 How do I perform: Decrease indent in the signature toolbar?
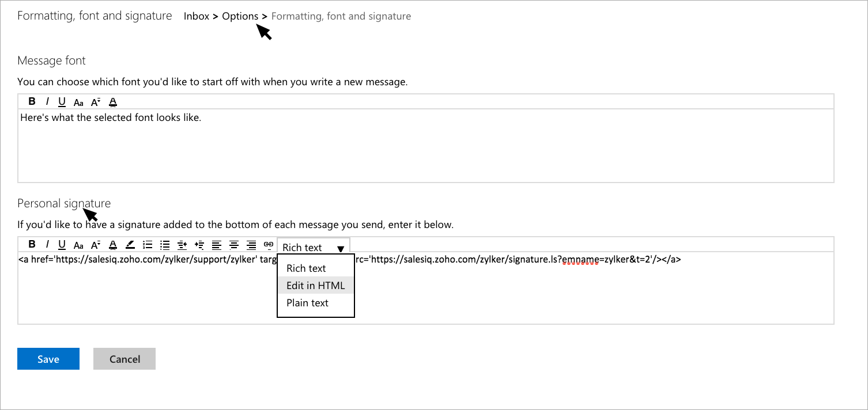(x=182, y=245)
